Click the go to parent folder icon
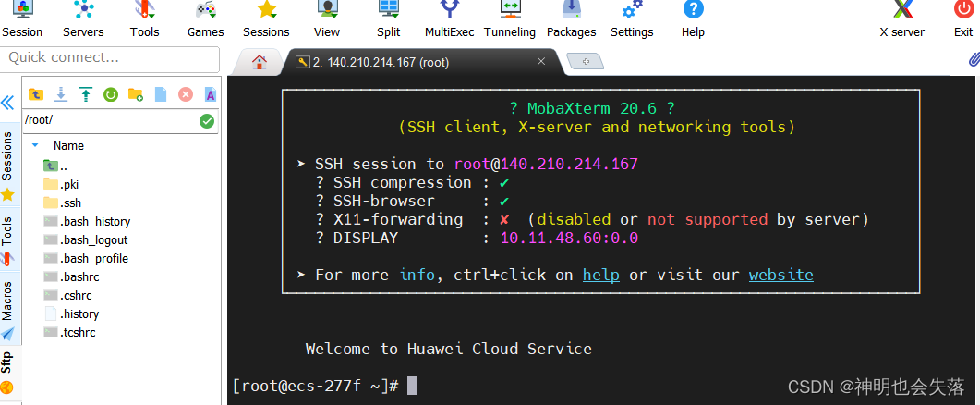 36,94
